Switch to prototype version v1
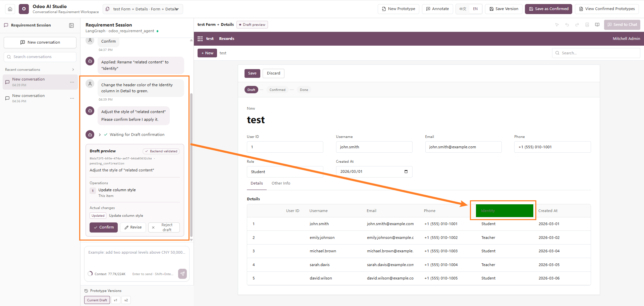Viewport: 644px width, 306px height. click(115, 300)
